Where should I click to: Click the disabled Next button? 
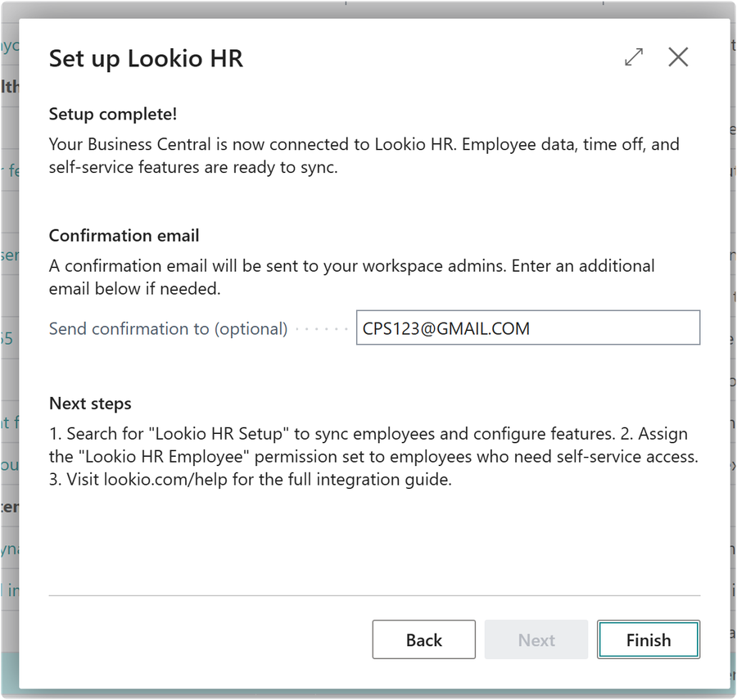(x=536, y=639)
